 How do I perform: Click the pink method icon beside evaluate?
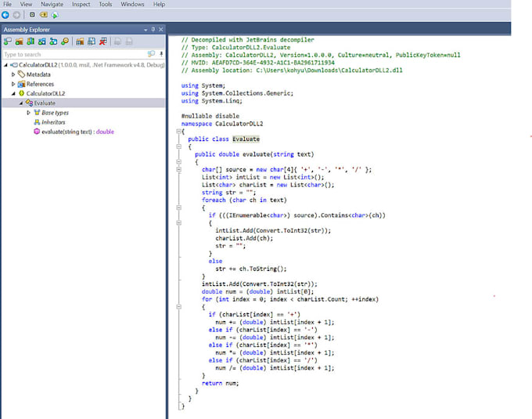click(37, 131)
